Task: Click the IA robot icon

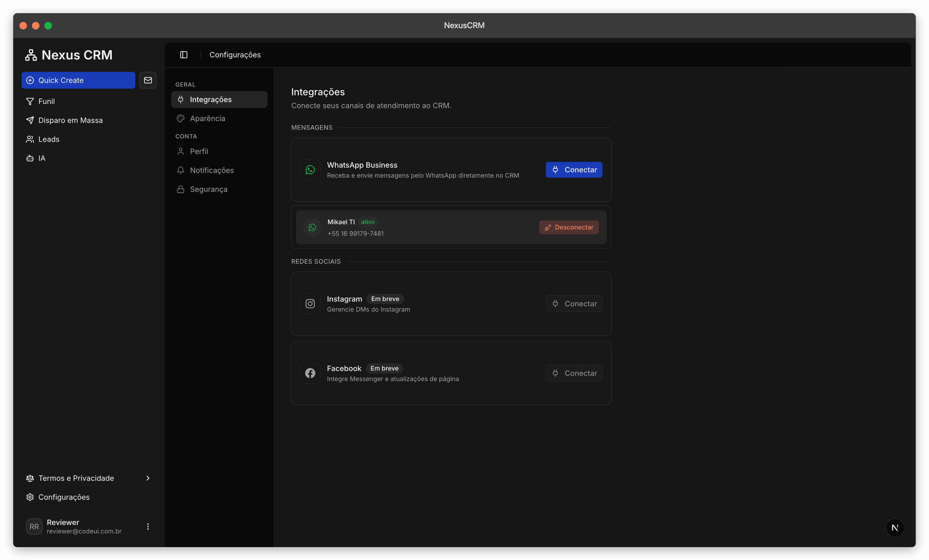Action: pyautogui.click(x=30, y=158)
